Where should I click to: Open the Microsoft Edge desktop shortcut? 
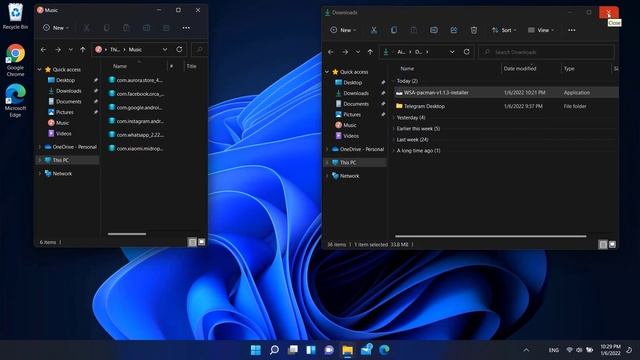coord(16,101)
